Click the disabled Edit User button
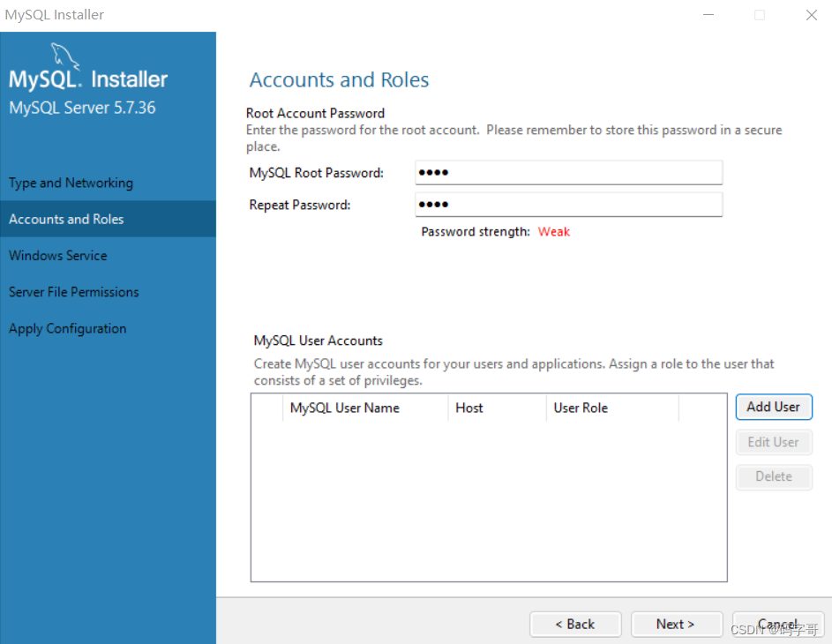This screenshot has height=644, width=832. (774, 442)
